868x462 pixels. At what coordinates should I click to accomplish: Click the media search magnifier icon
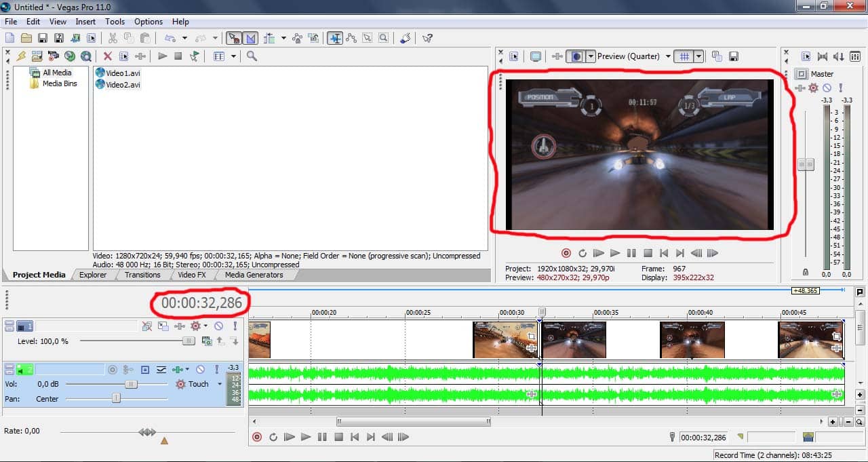point(252,56)
